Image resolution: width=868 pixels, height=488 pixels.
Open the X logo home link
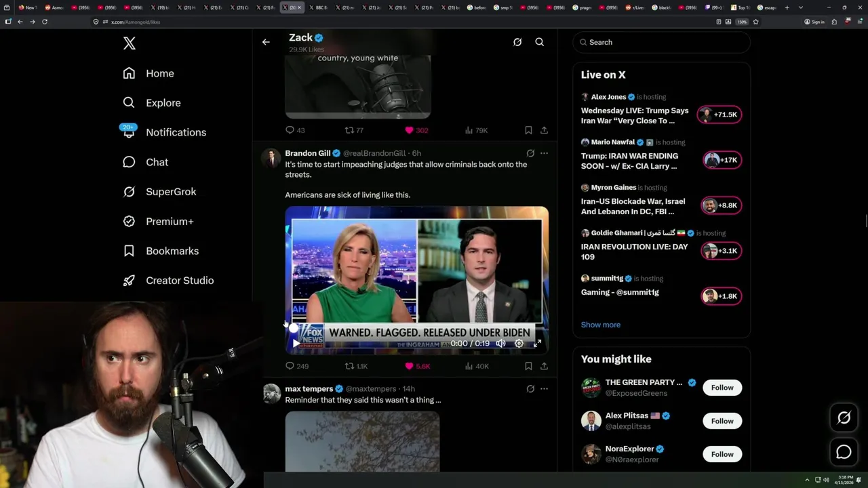130,43
